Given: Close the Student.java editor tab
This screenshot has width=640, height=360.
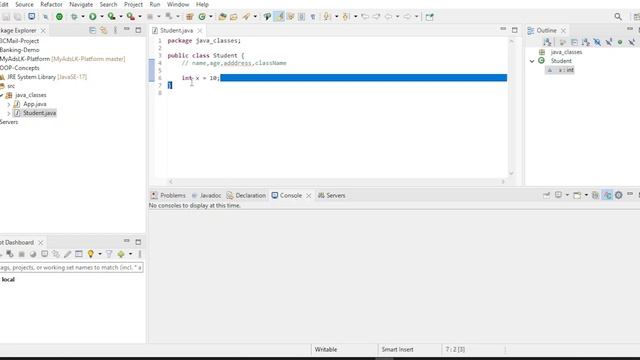Looking at the screenshot, I should click(x=200, y=31).
